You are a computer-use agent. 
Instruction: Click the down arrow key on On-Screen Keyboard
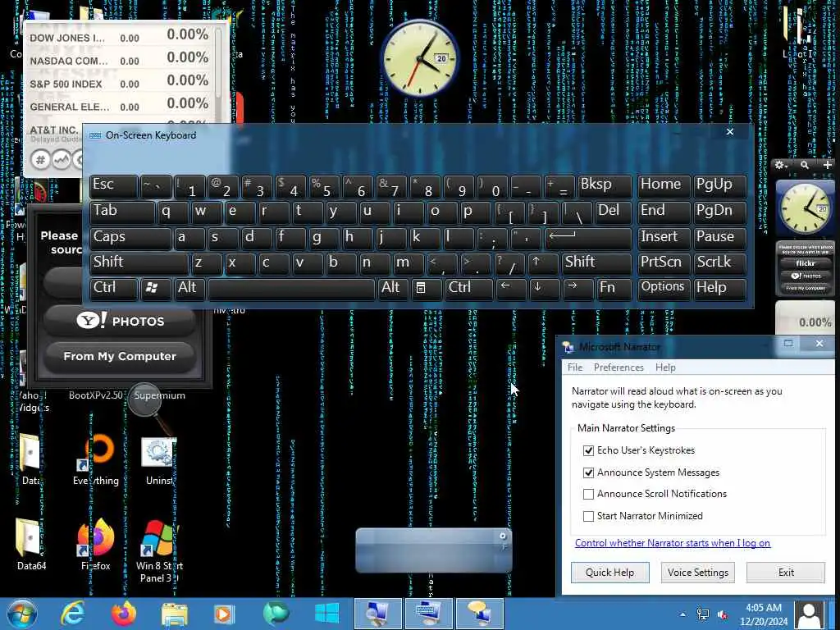tap(543, 288)
